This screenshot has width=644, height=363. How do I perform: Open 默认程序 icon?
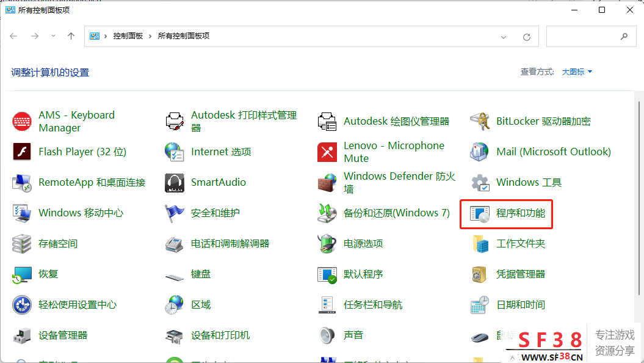coord(327,274)
